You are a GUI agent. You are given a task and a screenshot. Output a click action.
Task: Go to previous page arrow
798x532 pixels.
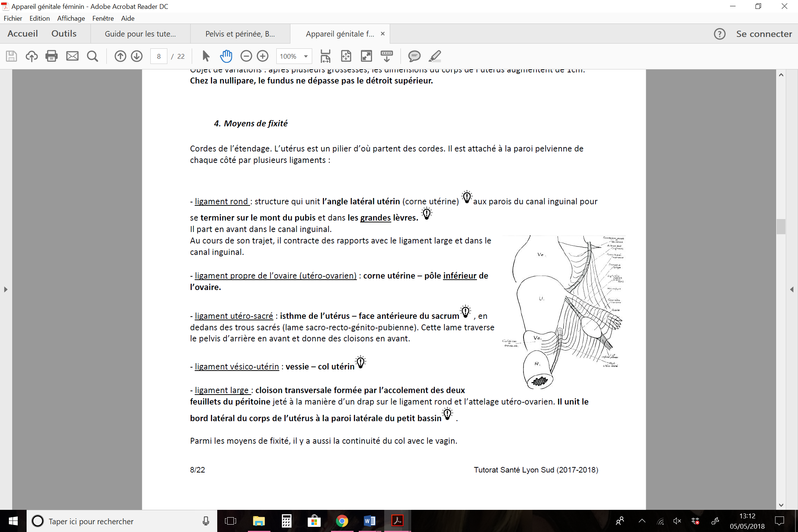pos(120,56)
